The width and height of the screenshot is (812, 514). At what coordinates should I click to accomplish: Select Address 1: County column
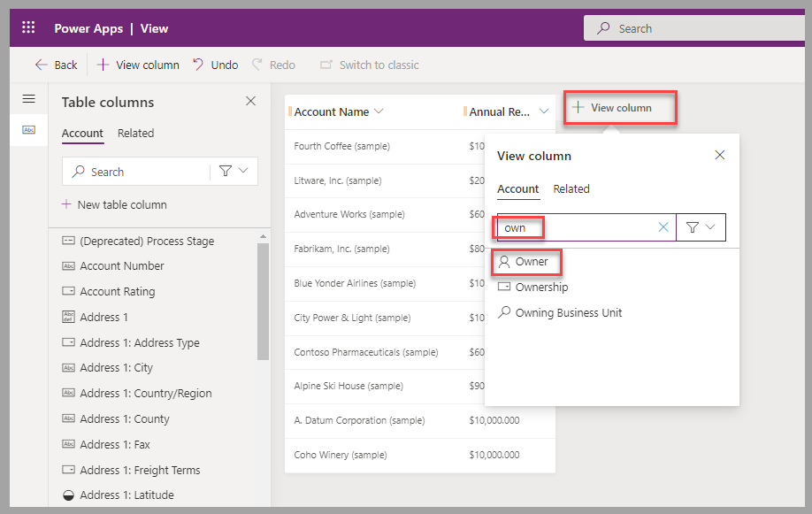click(116, 418)
